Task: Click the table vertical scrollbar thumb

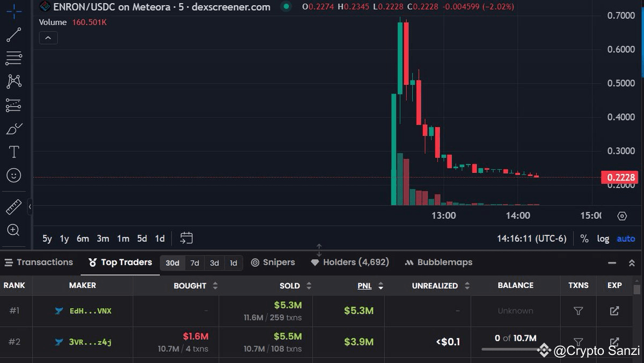Action: tap(637, 290)
